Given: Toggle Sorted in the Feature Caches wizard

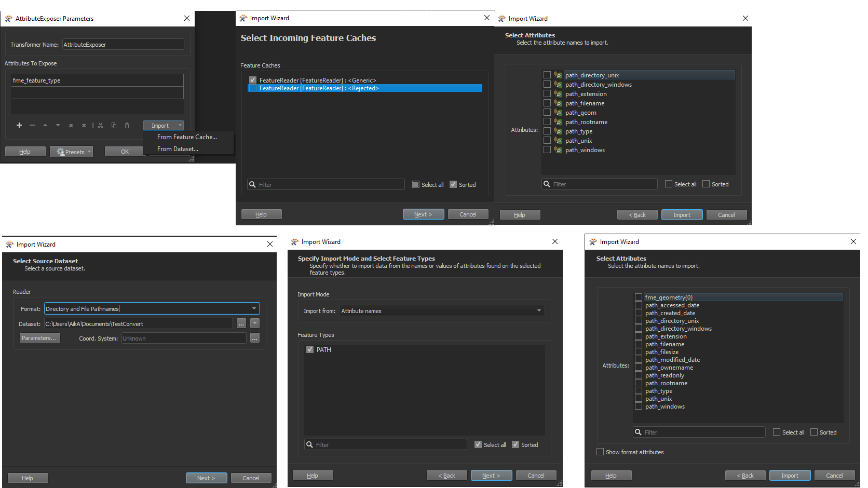Looking at the screenshot, I should click(x=453, y=184).
